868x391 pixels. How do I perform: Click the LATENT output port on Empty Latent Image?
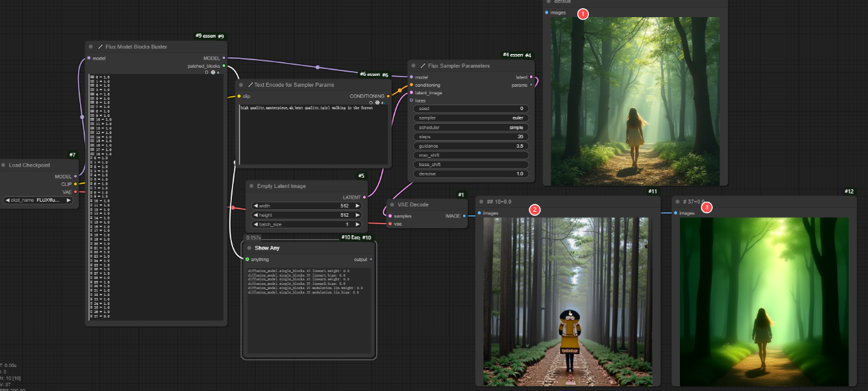coord(364,198)
